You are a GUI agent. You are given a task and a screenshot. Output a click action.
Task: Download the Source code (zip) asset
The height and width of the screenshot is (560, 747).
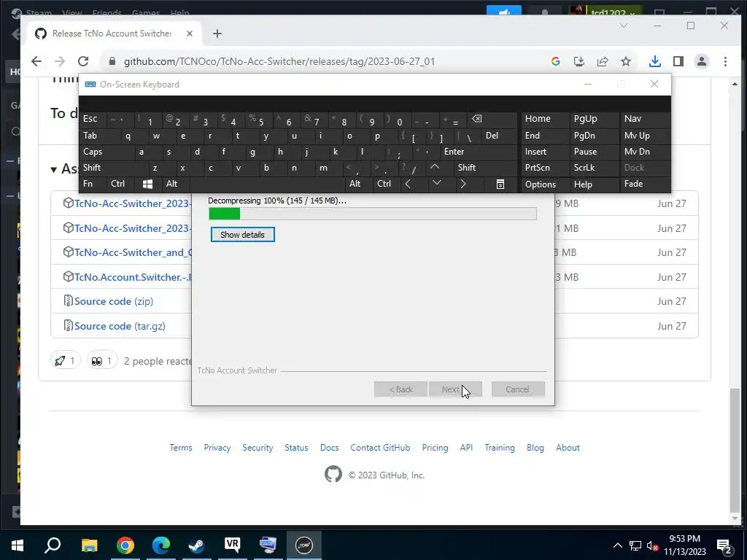113,301
